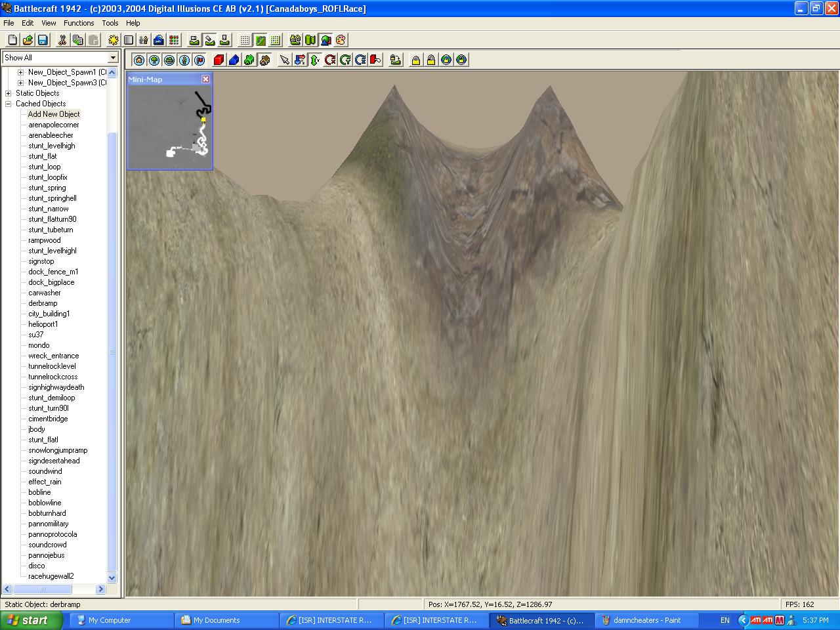The height and width of the screenshot is (630, 840).
Task: Toggle the house filter round button
Action: [x=139, y=60]
